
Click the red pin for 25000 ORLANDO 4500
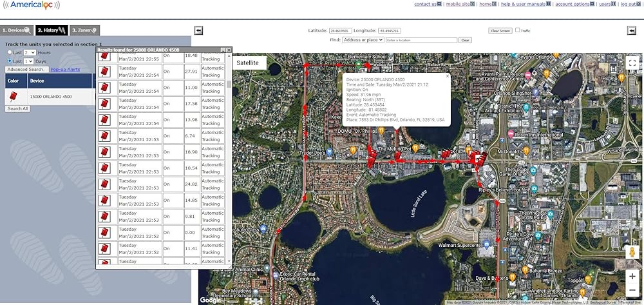pos(13,96)
